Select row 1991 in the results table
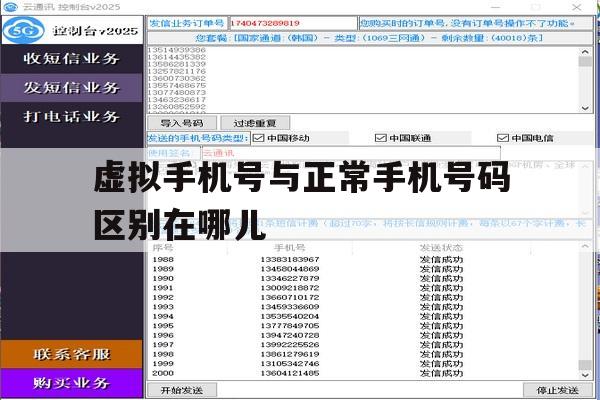Screen dimensions: 600x400 (x=363, y=288)
